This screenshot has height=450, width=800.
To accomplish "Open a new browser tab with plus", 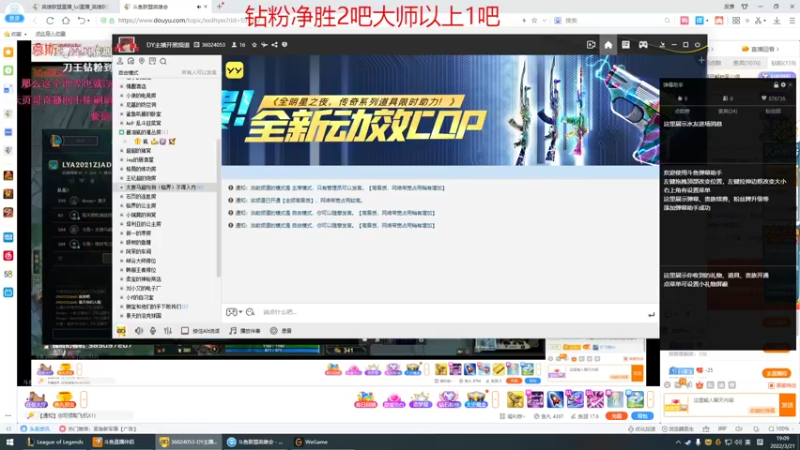I will point(220,6).
